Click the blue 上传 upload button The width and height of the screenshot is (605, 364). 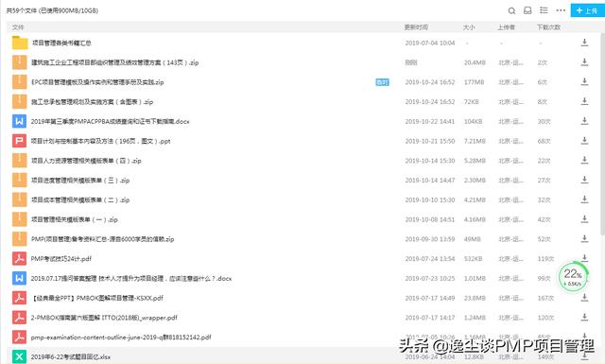click(587, 10)
